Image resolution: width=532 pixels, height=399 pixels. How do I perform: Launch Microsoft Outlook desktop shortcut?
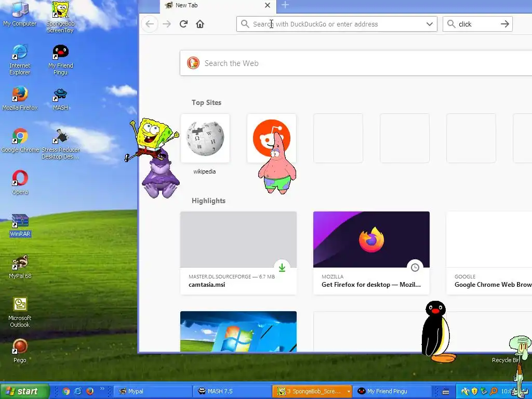[x=20, y=312]
